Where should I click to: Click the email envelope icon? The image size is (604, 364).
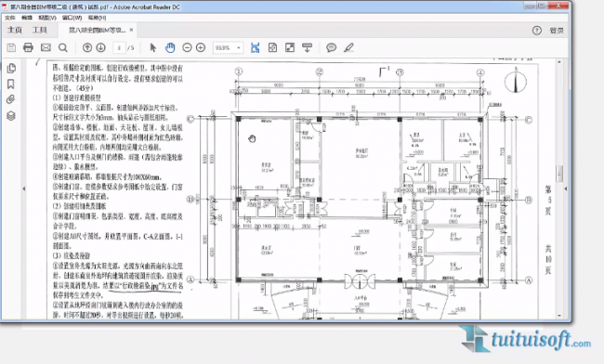46,47
